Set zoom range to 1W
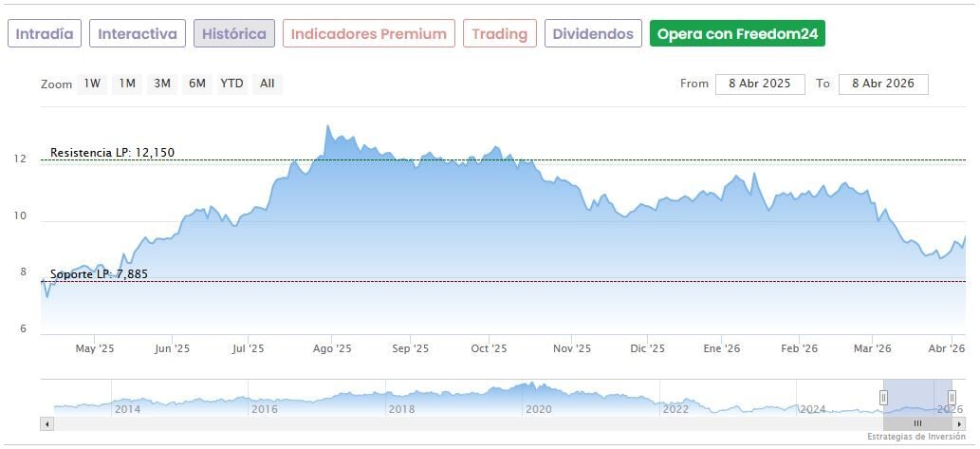 [x=92, y=84]
